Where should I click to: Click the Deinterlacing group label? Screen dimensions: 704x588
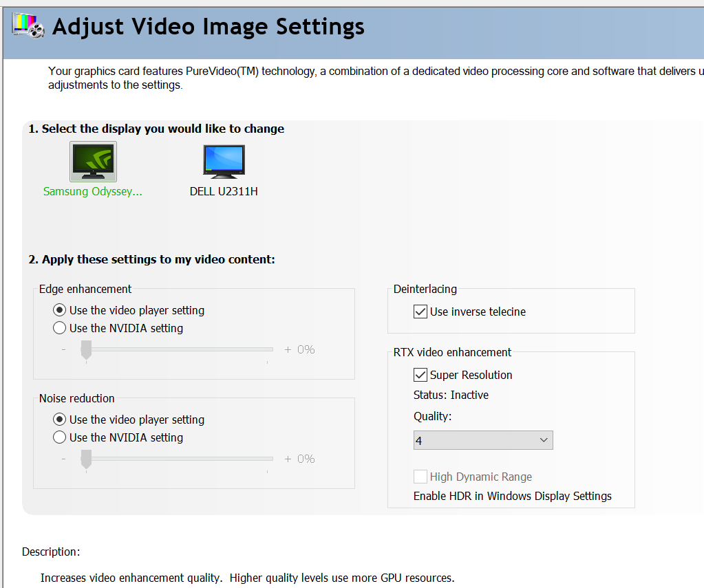coord(425,289)
